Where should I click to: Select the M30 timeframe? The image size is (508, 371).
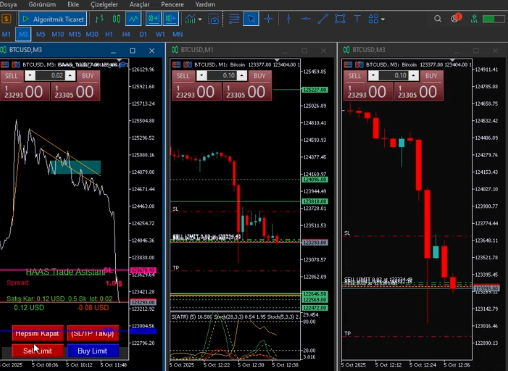(92, 34)
